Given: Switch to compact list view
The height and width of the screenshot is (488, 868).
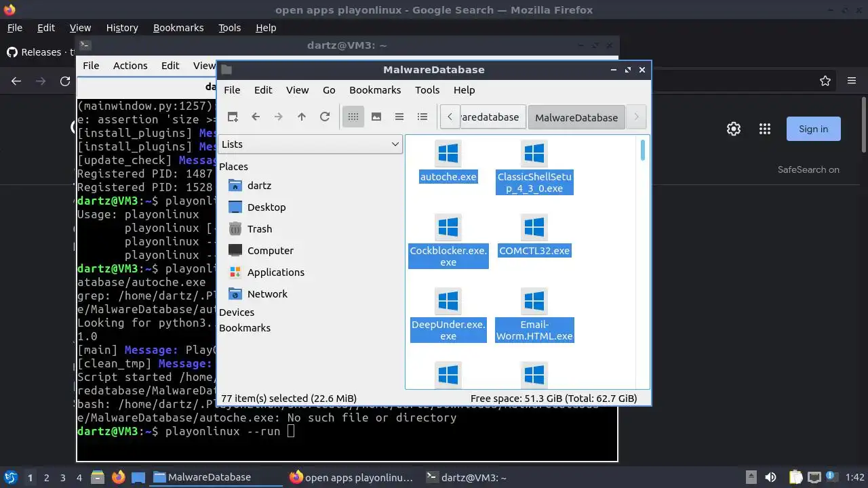Looking at the screenshot, I should [x=399, y=117].
